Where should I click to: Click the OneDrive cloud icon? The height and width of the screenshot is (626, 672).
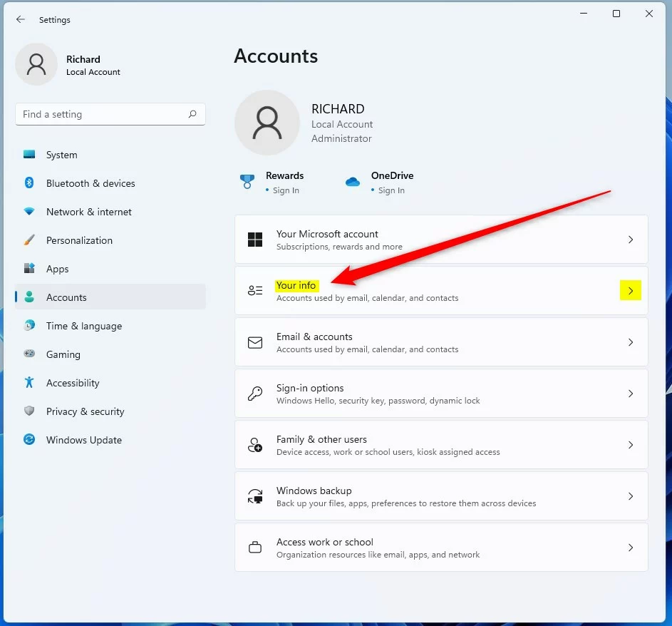tap(352, 182)
